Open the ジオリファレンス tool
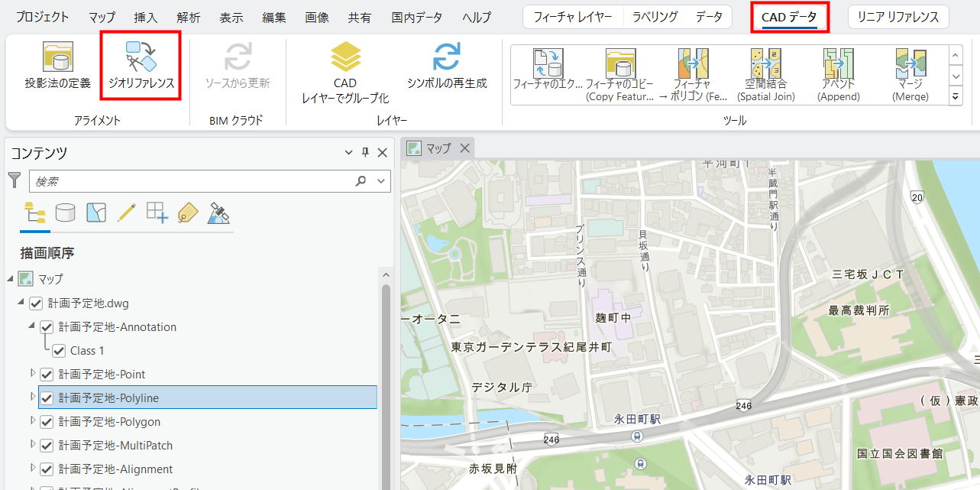 pos(141,66)
